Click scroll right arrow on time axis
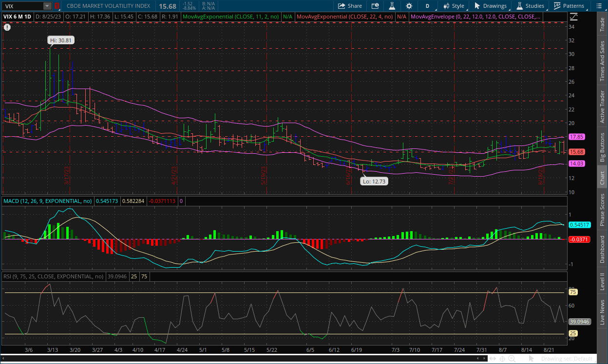Screen dimensions: 608x364 pyautogui.click(x=483, y=359)
